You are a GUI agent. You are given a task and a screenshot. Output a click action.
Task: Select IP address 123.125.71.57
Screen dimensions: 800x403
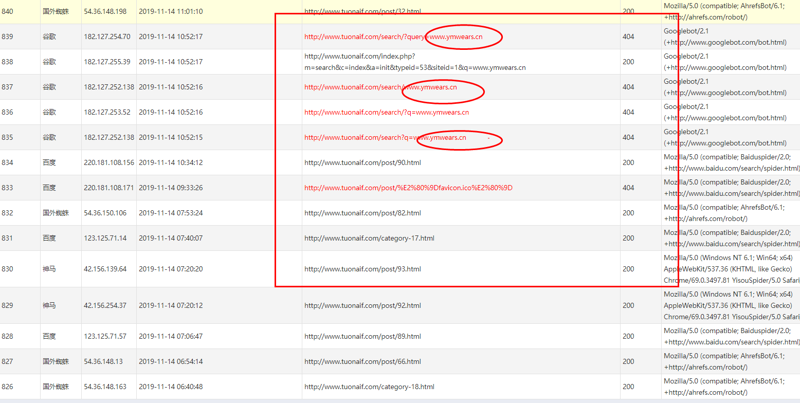coord(103,337)
